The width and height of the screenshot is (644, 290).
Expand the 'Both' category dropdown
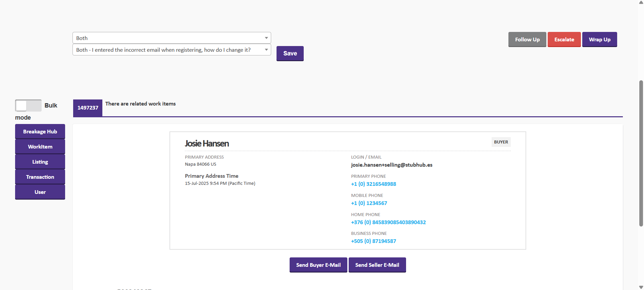171,38
